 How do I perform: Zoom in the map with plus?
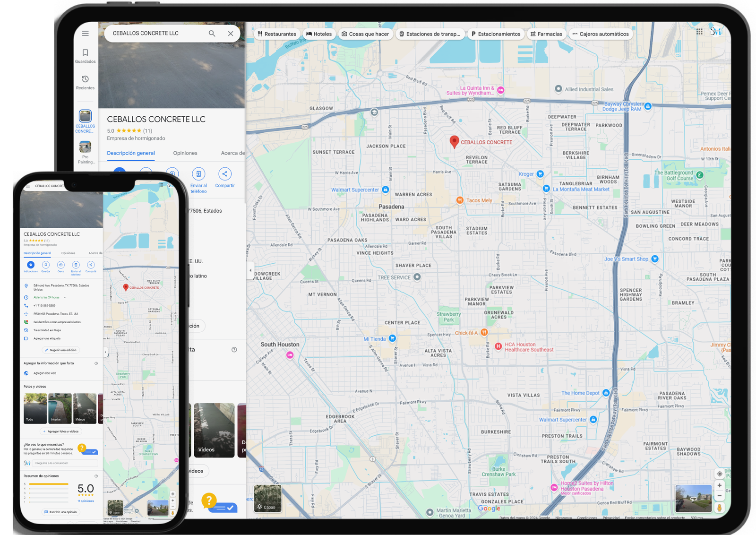pyautogui.click(x=719, y=485)
